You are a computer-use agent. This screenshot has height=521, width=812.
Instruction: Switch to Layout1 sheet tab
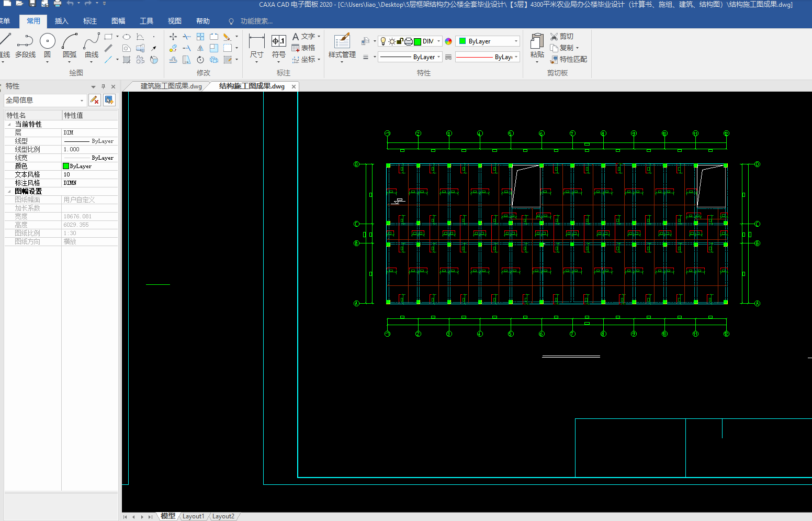193,516
